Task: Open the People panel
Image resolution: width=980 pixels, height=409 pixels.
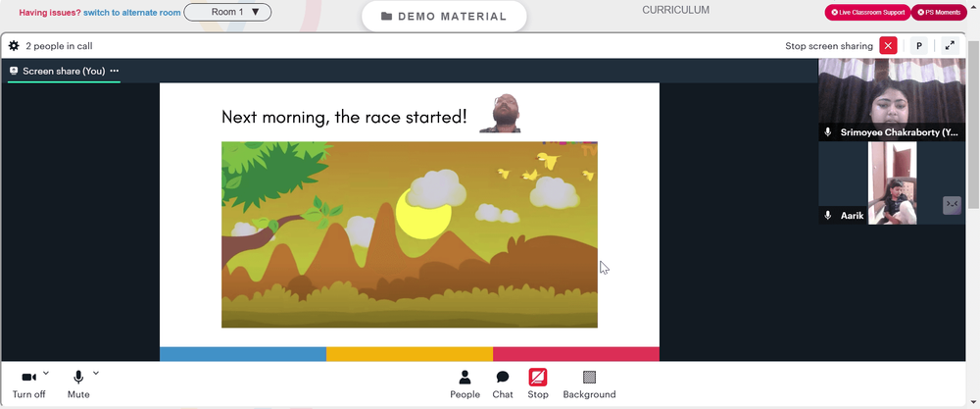Action: [465, 384]
